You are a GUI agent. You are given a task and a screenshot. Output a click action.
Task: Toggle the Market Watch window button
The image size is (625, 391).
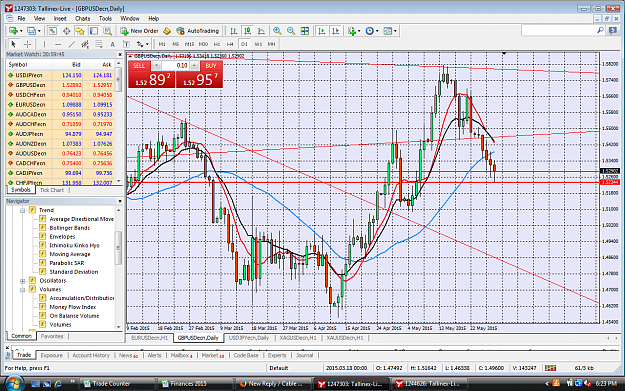(x=53, y=31)
